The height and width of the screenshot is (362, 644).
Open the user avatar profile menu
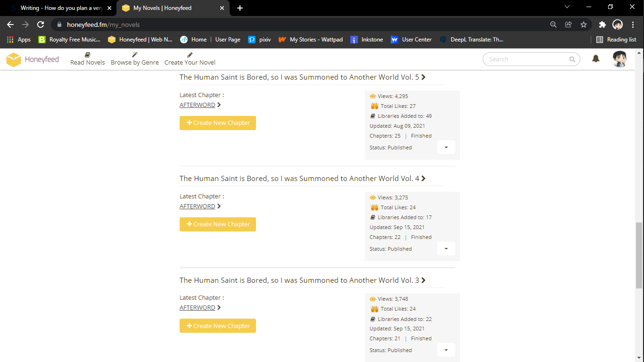point(619,59)
